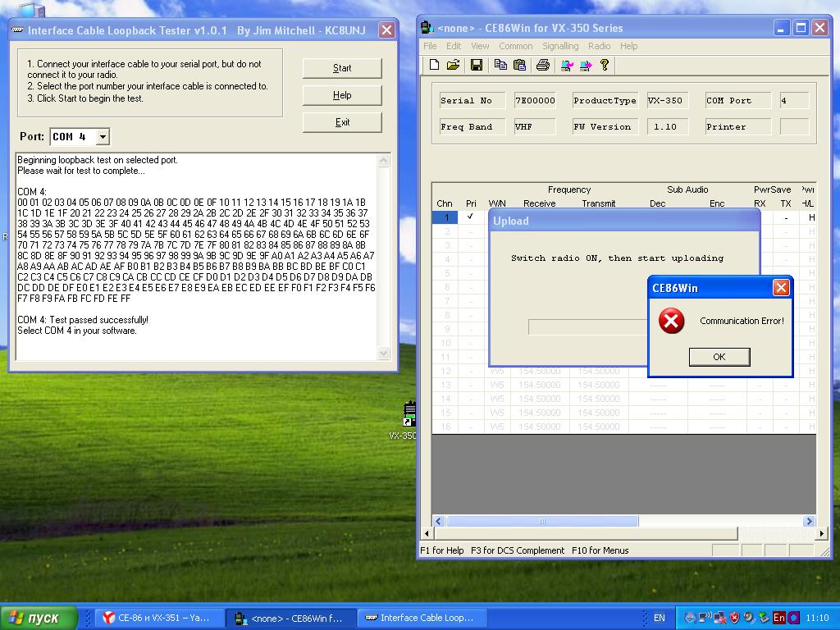This screenshot has width=840, height=630.
Task: Click the Help question mark toolbar icon
Action: (605, 66)
